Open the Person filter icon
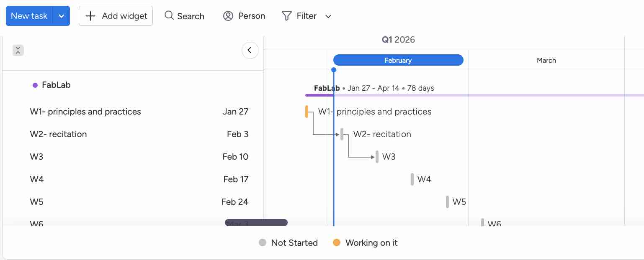The height and width of the screenshot is (260, 644). [x=228, y=16]
